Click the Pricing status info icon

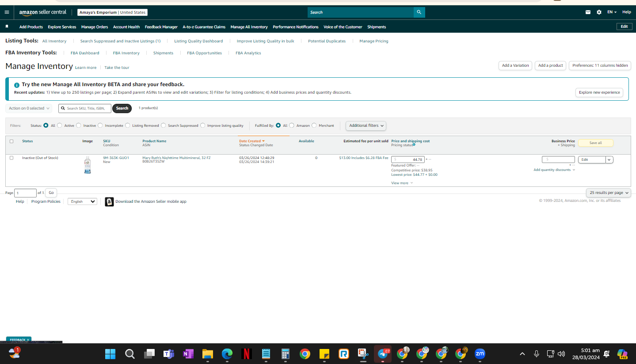(x=414, y=144)
